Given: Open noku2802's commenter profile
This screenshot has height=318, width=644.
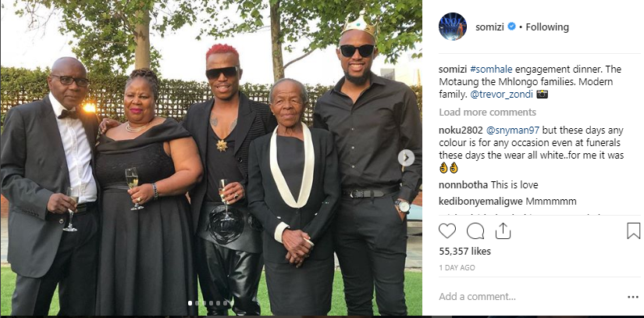Looking at the screenshot, I should pyautogui.click(x=461, y=130).
